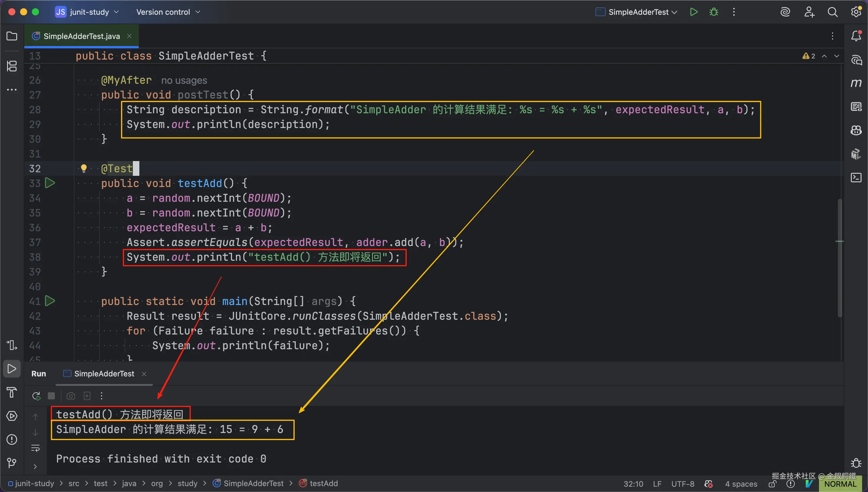Screen dimensions: 868x492
Task: Select the SimpleAdderTest.java editor tab
Action: (81, 36)
